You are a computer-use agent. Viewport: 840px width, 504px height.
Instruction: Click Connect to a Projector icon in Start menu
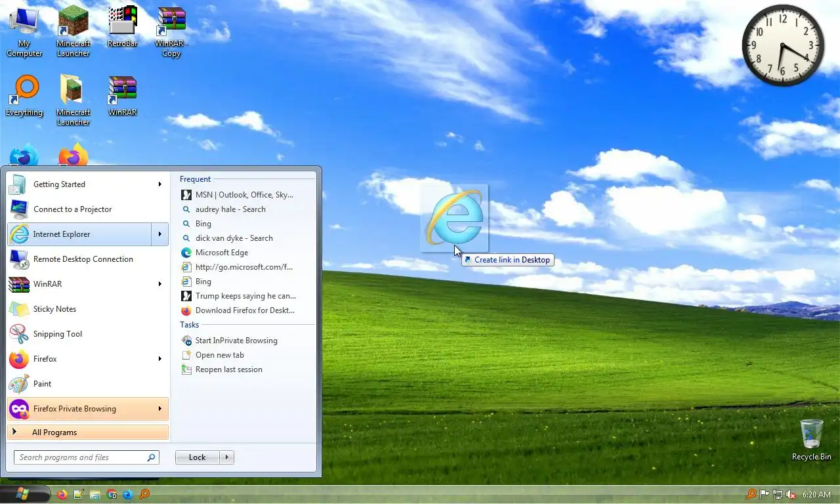point(18,209)
